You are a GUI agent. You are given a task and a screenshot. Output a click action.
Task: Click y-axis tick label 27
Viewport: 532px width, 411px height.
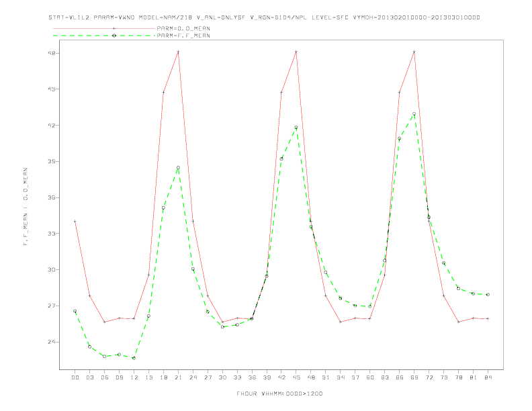pyautogui.click(x=52, y=306)
